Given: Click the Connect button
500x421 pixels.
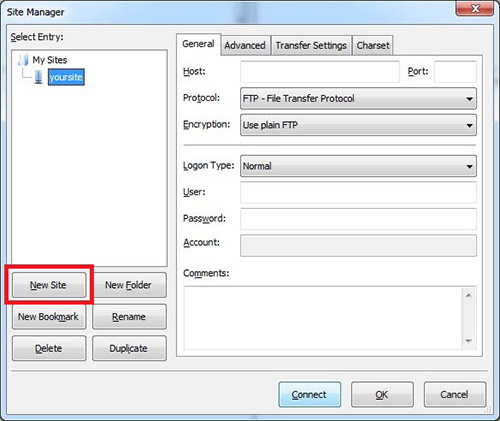Looking at the screenshot, I should point(310,395).
